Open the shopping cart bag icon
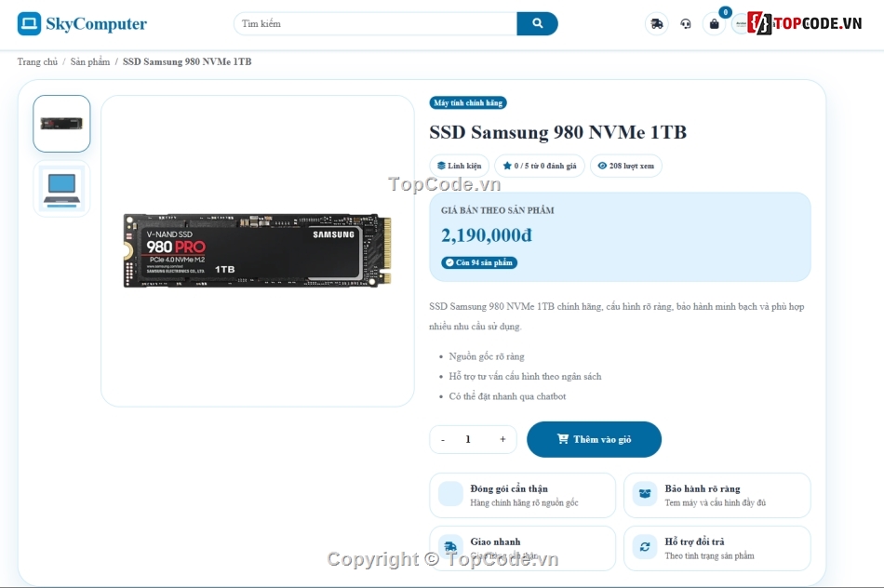The width and height of the screenshot is (884, 588). click(715, 23)
